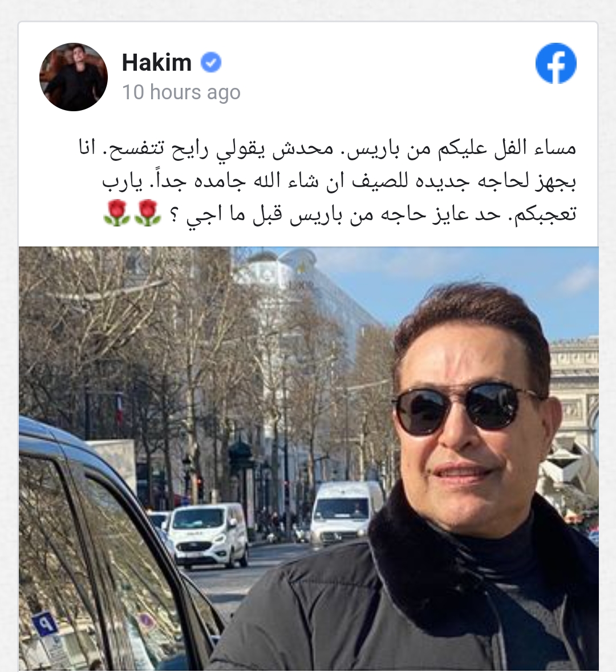Open the '10 hours ago' timestamp link

click(181, 92)
